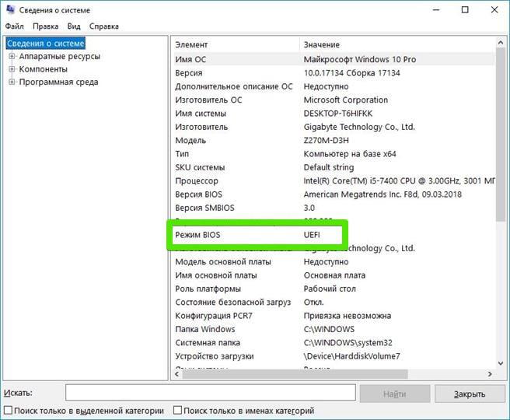
Task: Select the Процессор row label
Action: pyautogui.click(x=197, y=181)
